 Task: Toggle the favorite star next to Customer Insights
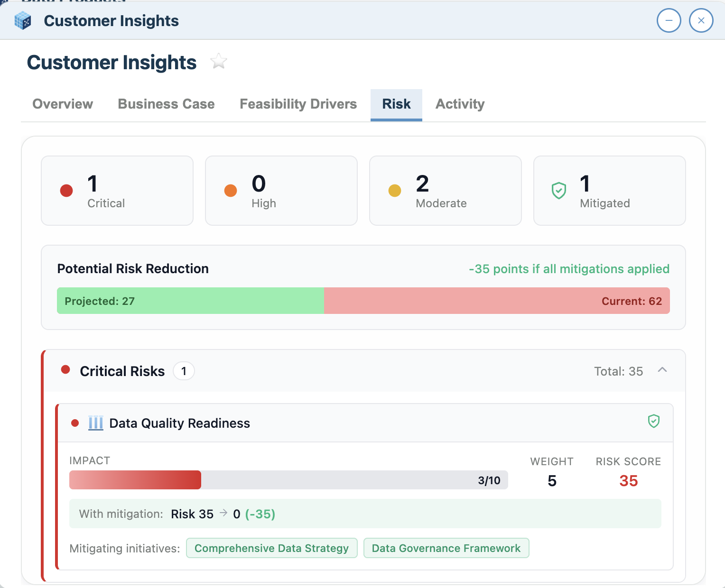tap(219, 62)
